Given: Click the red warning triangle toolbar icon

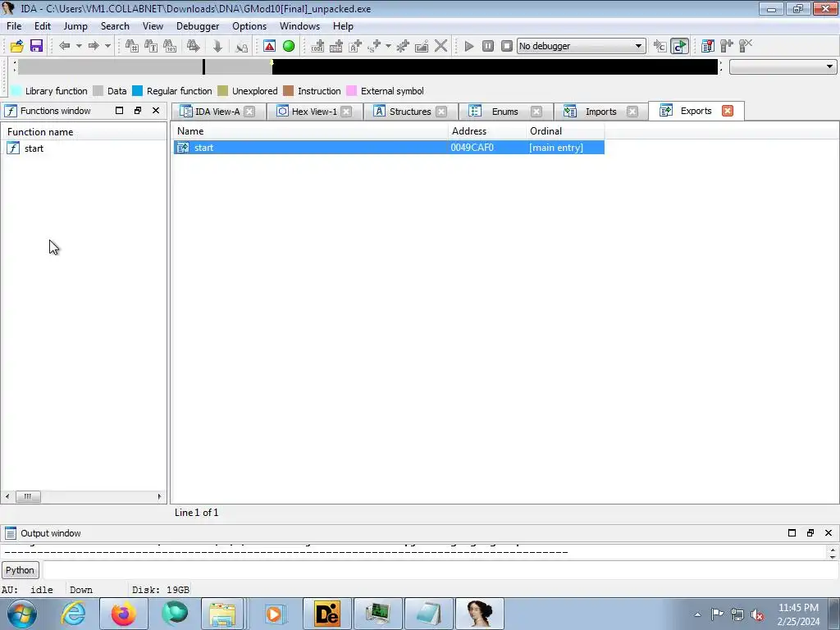Looking at the screenshot, I should point(269,46).
